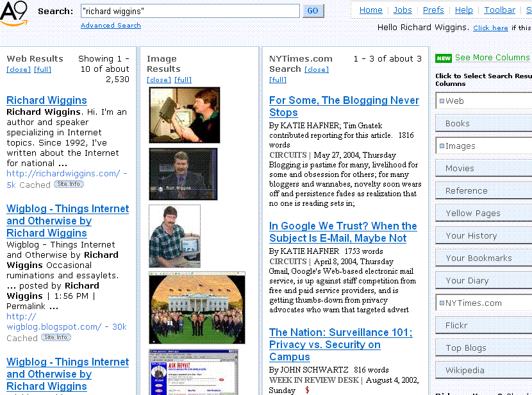Enable the Your History column
The image size is (532, 395).
(484, 235)
